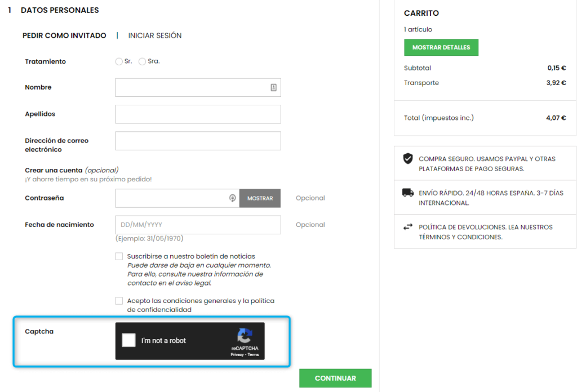This screenshot has height=392, width=577.
Task: Select the Sr. radio button
Action: (118, 61)
